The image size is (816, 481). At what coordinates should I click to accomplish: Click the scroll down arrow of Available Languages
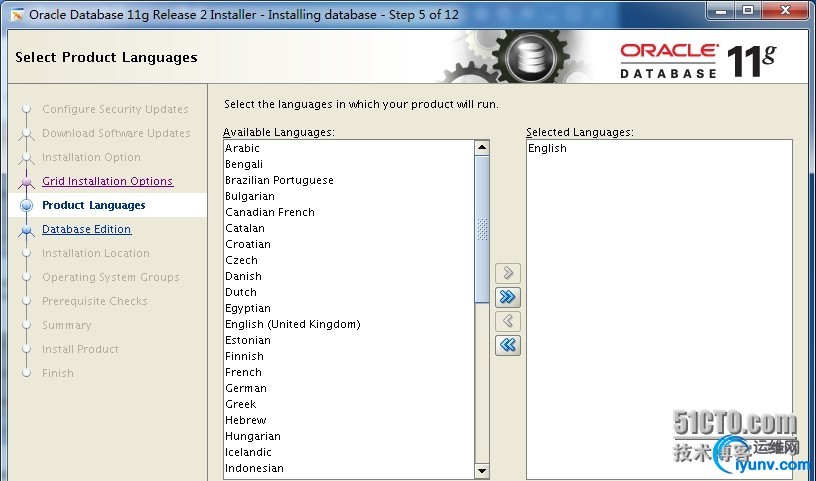(482, 471)
